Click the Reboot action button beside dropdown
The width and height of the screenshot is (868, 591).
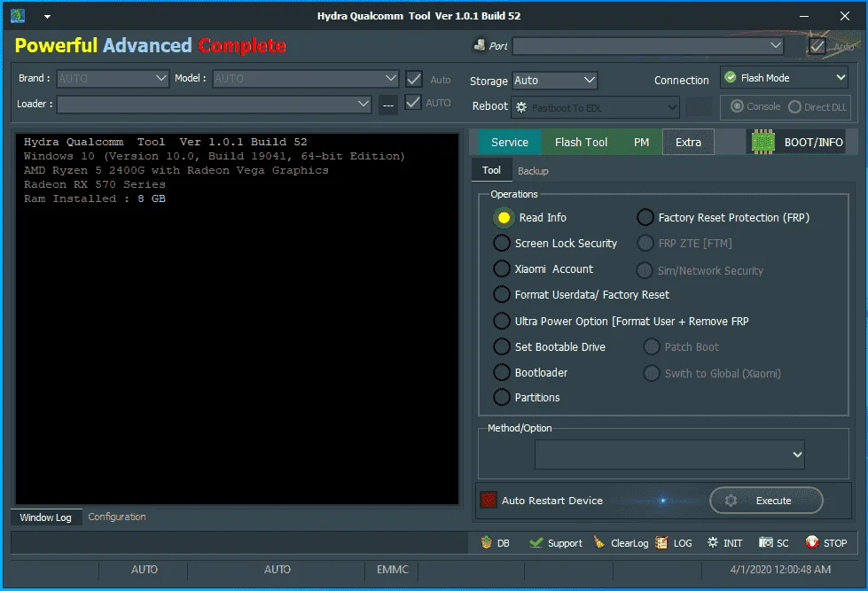point(699,107)
